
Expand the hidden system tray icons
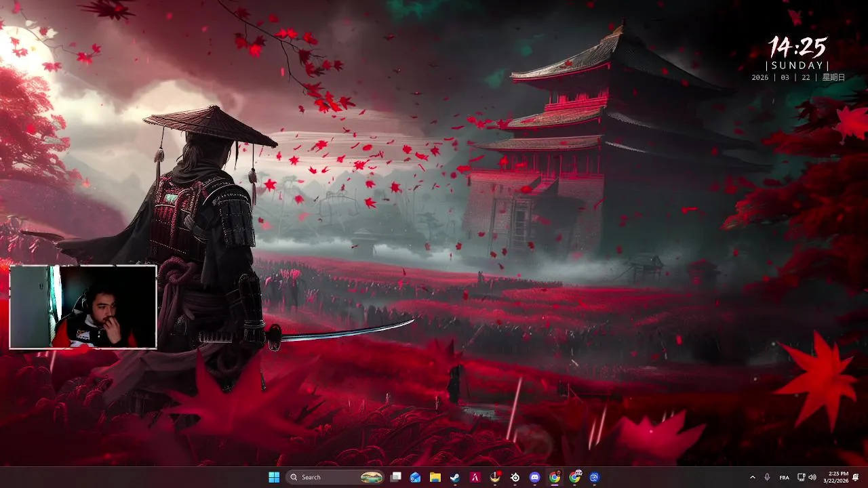(x=752, y=477)
